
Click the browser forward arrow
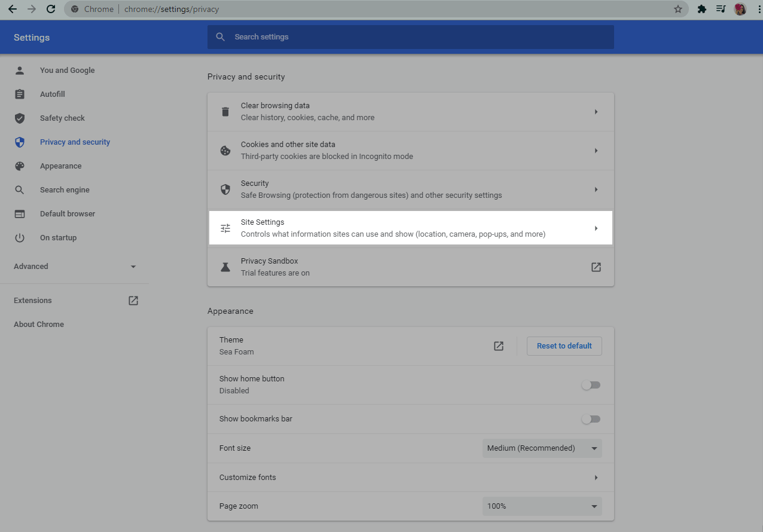[32, 9]
